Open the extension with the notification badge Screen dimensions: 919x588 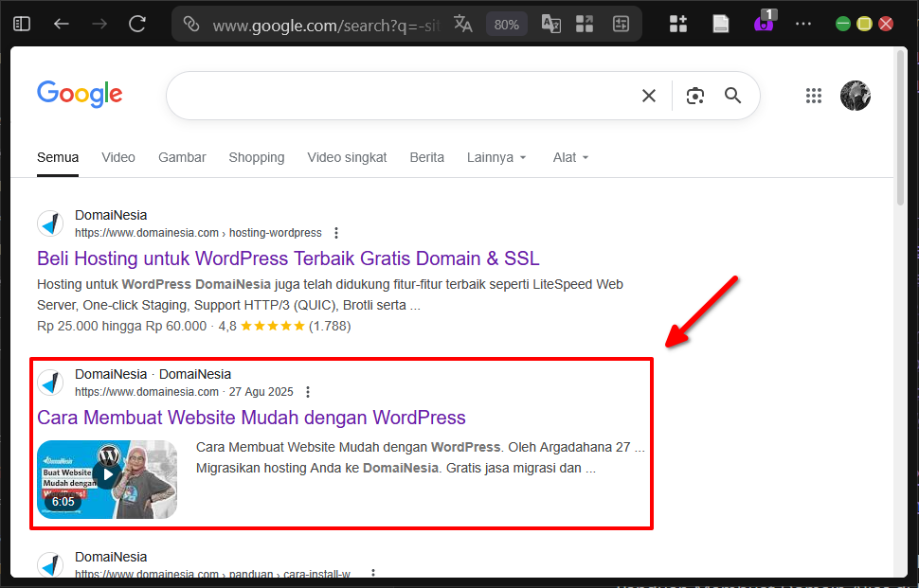[x=763, y=23]
